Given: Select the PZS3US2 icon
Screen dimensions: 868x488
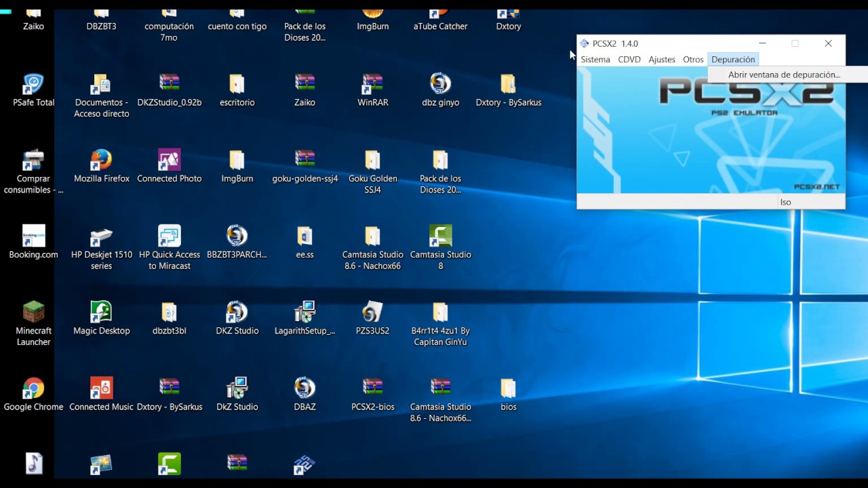Looking at the screenshot, I should tap(373, 319).
